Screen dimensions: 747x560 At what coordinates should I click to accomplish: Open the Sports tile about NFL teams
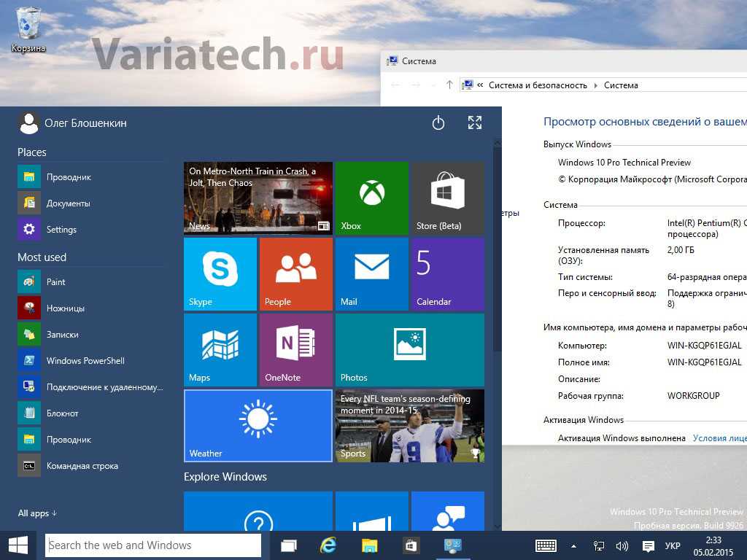(x=410, y=426)
